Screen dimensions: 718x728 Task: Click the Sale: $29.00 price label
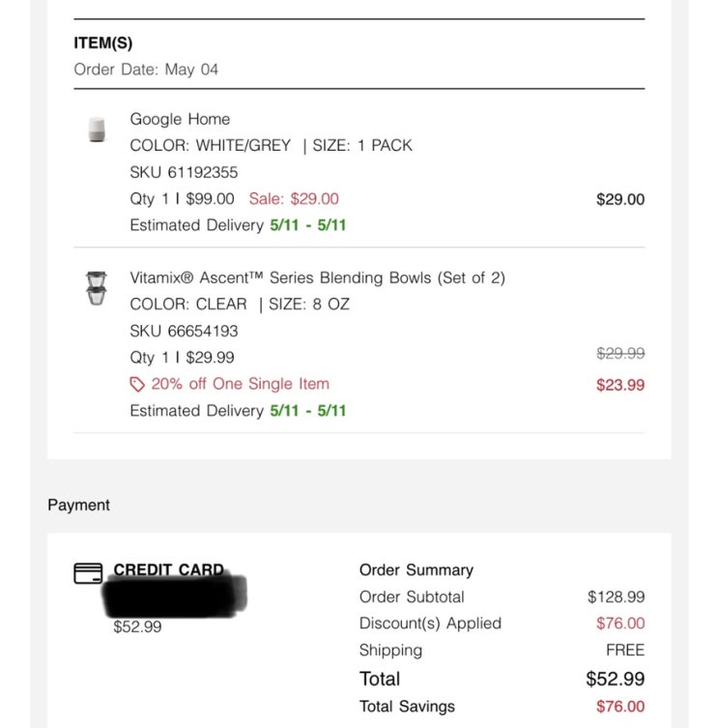pos(294,198)
